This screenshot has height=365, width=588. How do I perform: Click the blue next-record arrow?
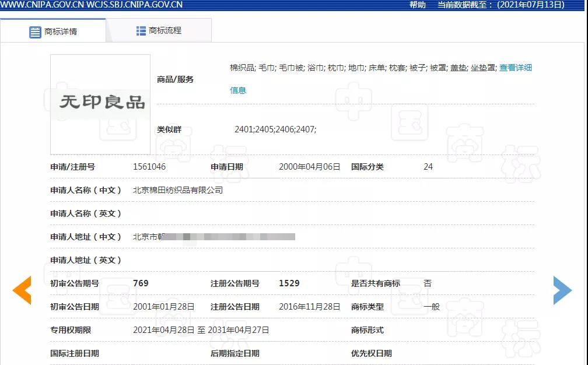tap(562, 290)
